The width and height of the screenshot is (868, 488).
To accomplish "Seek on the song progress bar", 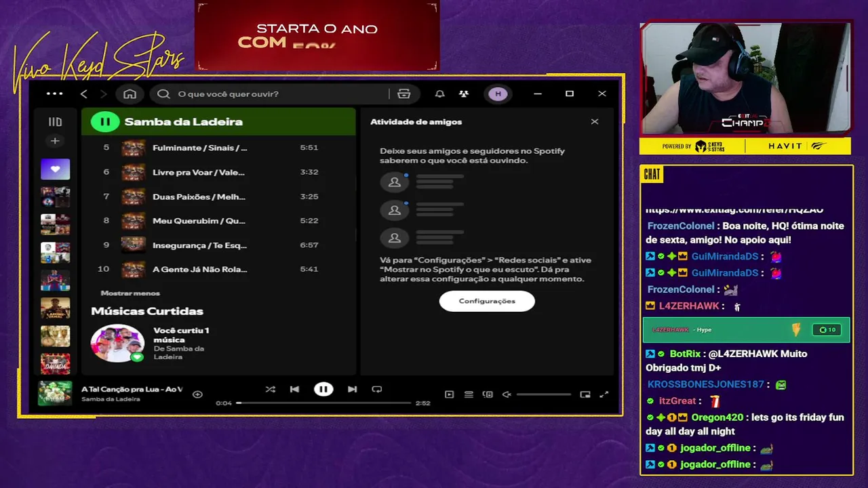I will tap(324, 403).
